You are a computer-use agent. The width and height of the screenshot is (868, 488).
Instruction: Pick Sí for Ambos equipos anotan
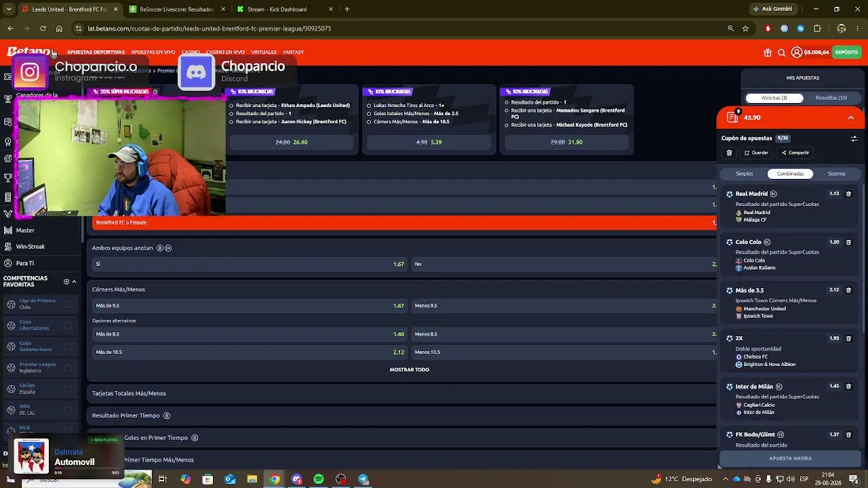coord(250,264)
